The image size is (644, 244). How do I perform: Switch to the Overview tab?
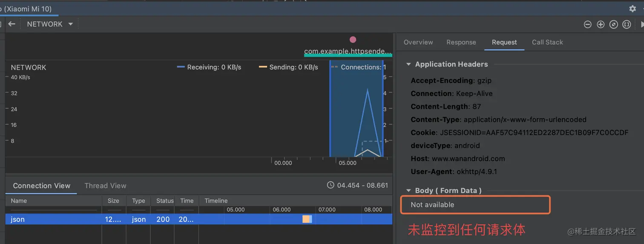[x=418, y=42]
